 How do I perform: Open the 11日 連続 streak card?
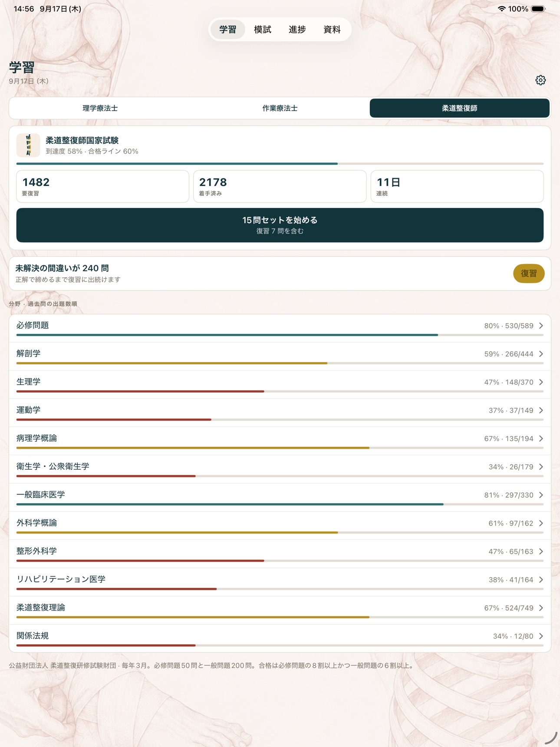[x=457, y=186]
